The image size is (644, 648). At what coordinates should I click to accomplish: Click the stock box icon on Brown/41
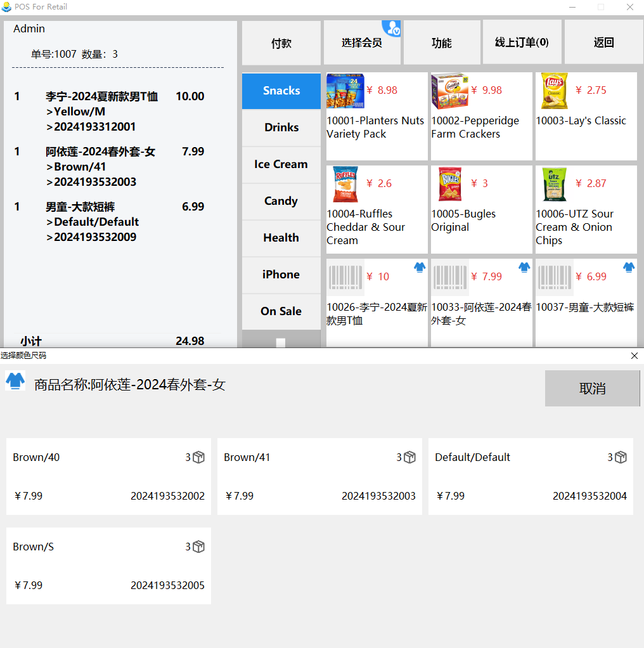click(x=409, y=457)
